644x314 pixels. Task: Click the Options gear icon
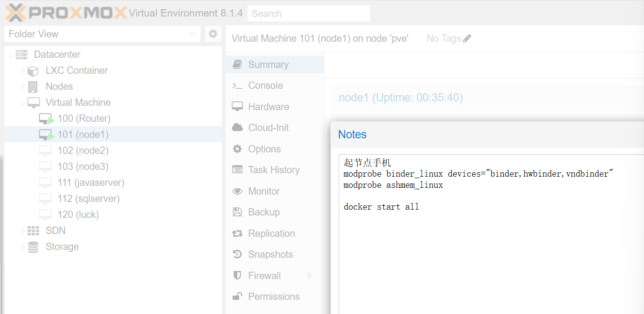coord(237,149)
